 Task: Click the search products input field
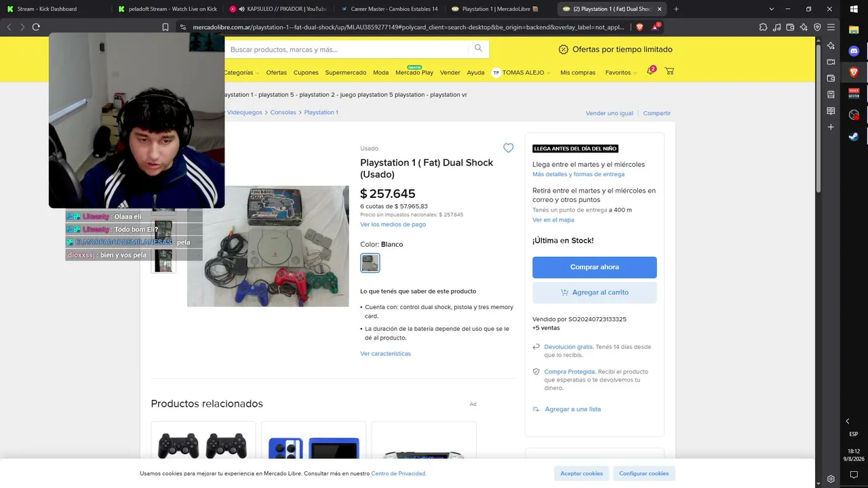coord(347,49)
